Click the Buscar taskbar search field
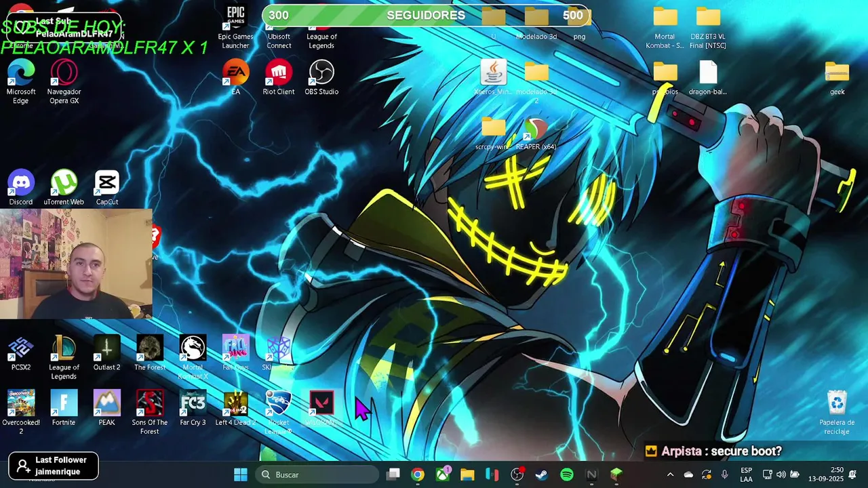Image resolution: width=868 pixels, height=488 pixels. click(x=317, y=474)
